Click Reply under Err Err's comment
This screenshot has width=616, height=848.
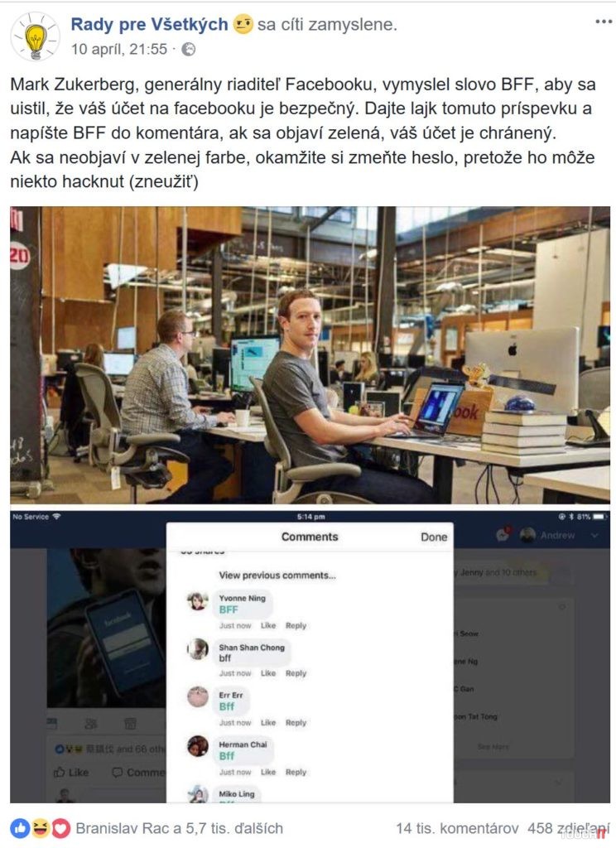(296, 722)
